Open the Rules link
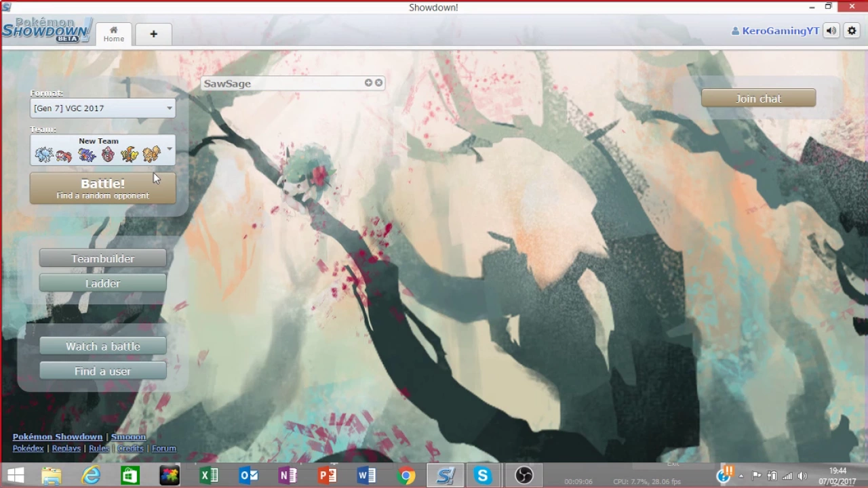The width and height of the screenshot is (868, 488). coord(98,448)
